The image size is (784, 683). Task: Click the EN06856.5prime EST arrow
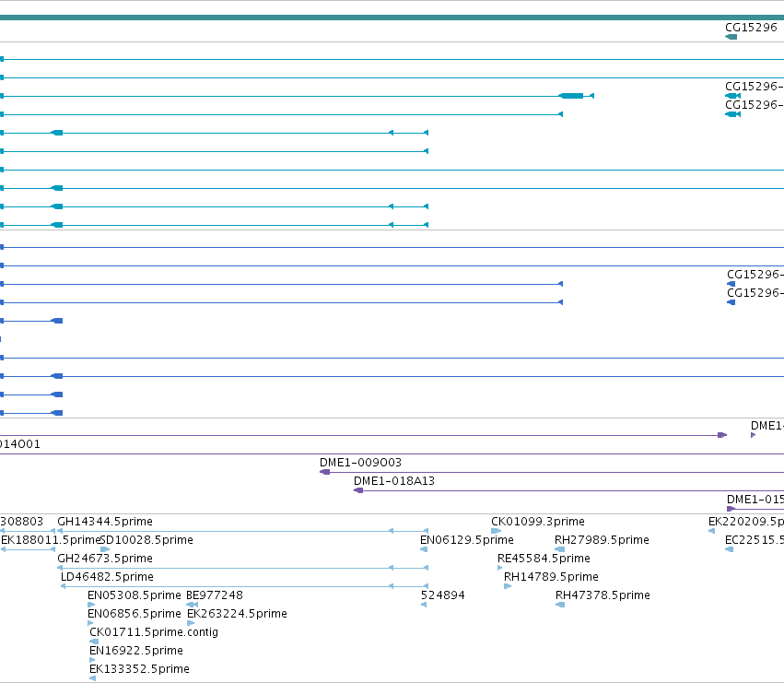pyautogui.click(x=90, y=623)
